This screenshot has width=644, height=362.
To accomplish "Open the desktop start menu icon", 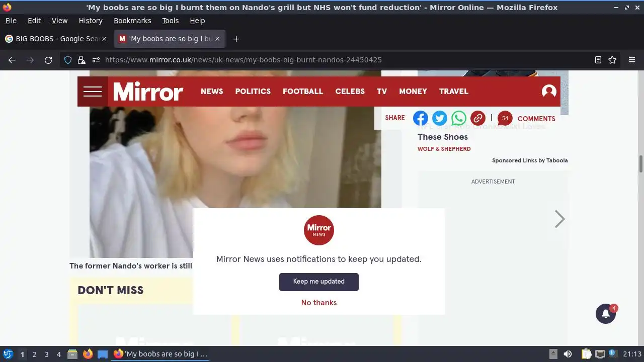I will (8, 354).
